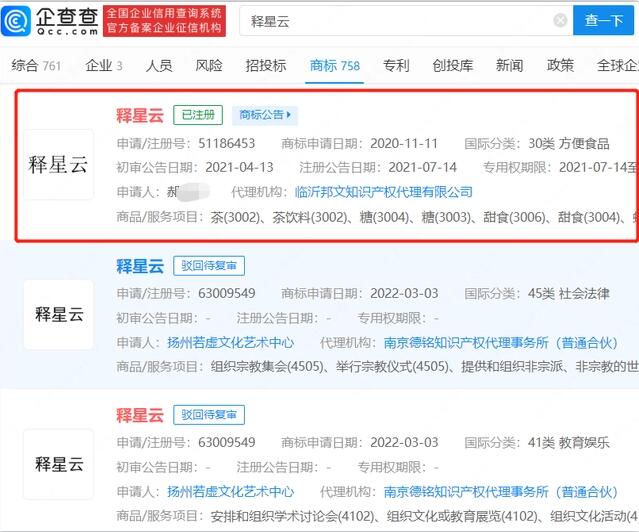Viewport: 639px width, 532px height.
Task: Open 南京德铭知识产权代理事务所 agency in 41类 result
Action: coord(500,492)
